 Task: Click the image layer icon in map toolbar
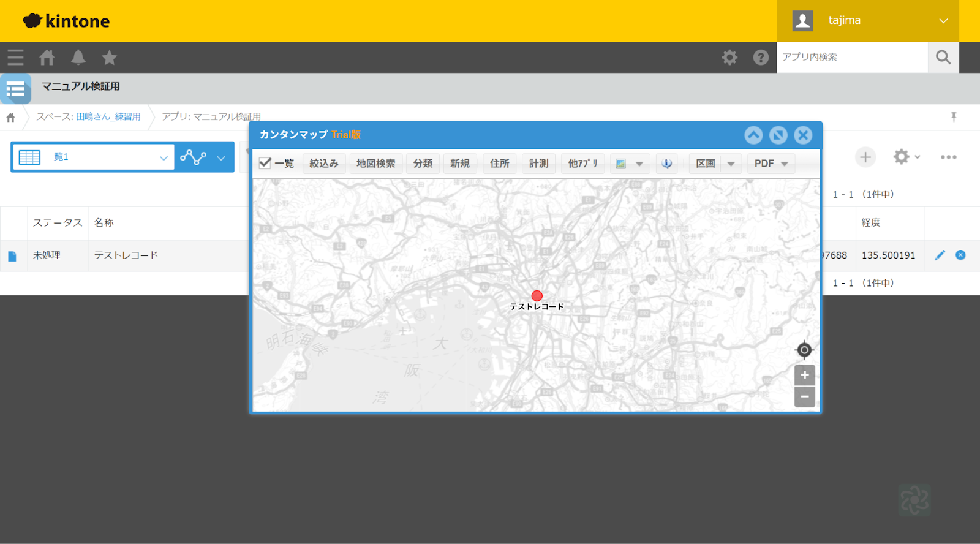[620, 164]
